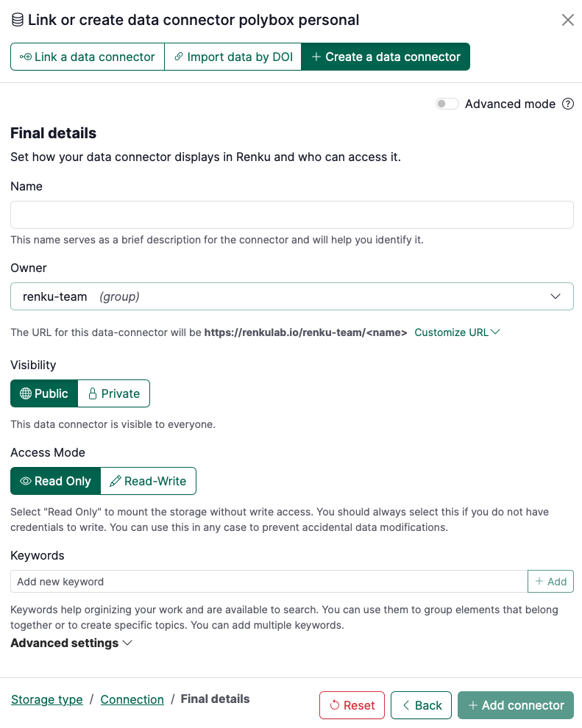Click the Reset button
The image size is (582, 728).
[x=352, y=705]
